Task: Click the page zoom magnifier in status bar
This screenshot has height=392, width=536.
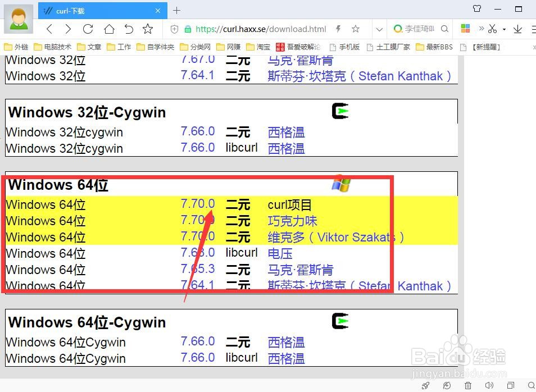Action: (x=532, y=385)
